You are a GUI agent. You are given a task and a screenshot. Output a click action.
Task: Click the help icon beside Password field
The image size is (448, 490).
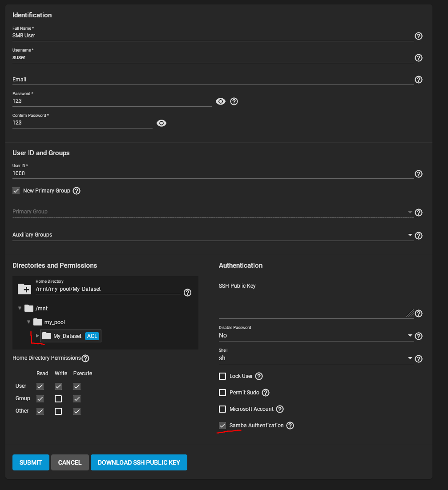(x=234, y=101)
